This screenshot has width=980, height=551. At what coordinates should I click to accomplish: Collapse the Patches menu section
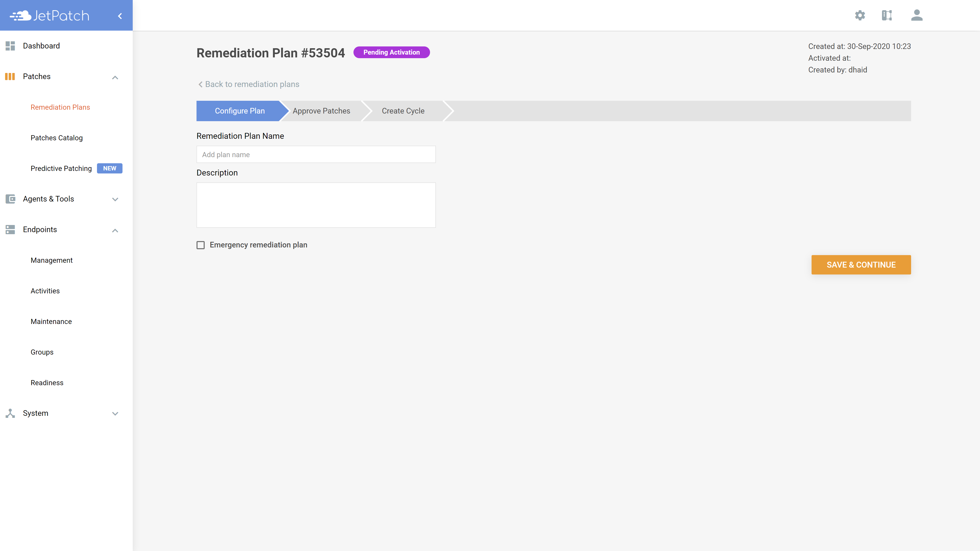click(x=115, y=77)
